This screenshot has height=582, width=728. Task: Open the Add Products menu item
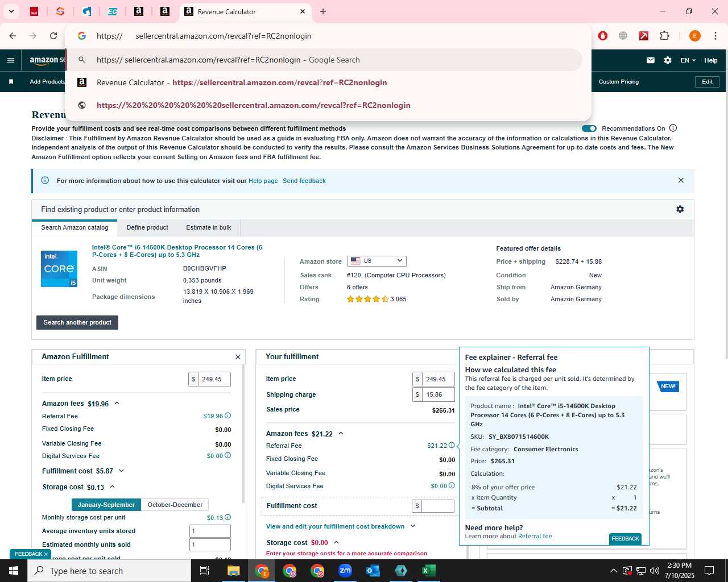(47, 82)
